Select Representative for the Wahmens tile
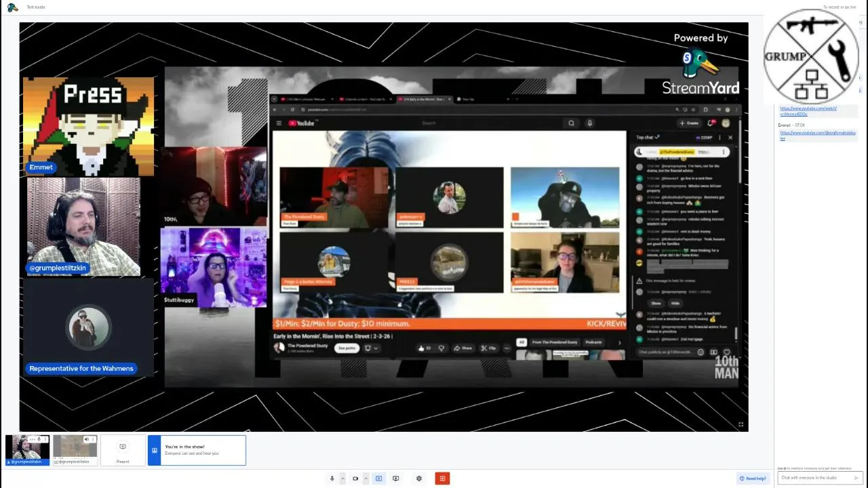Screen dimensions: 868x488 pyautogui.click(x=88, y=327)
